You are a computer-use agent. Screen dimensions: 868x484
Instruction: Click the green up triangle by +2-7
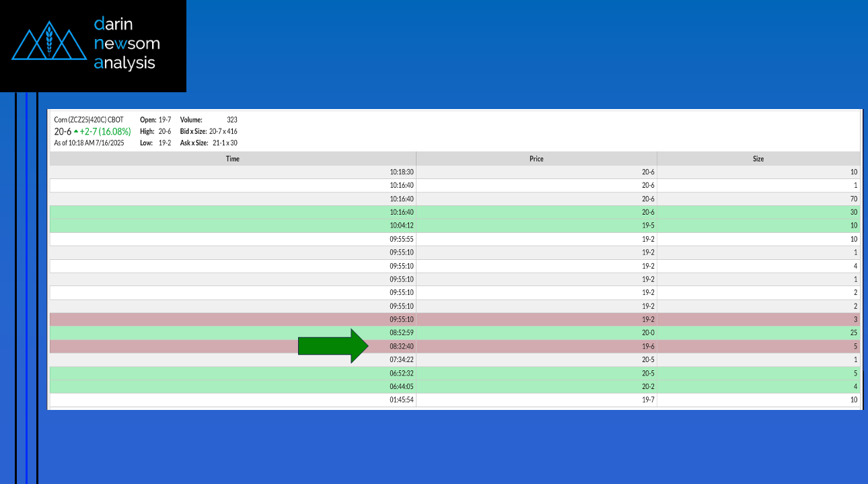coord(76,132)
